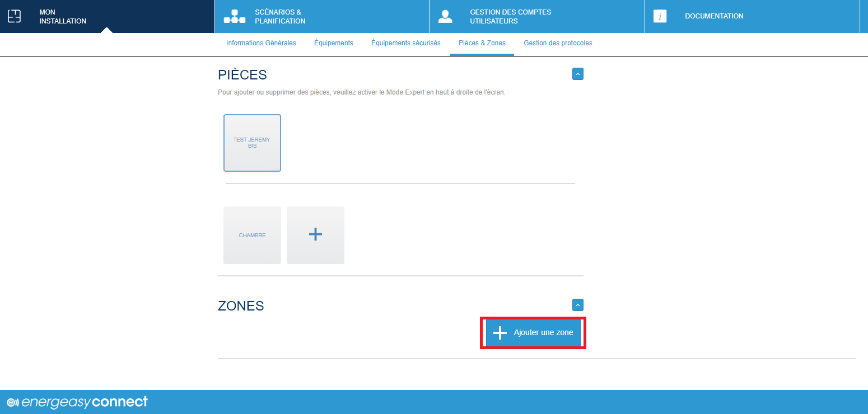Open the Mon Installation menu

pos(107,16)
